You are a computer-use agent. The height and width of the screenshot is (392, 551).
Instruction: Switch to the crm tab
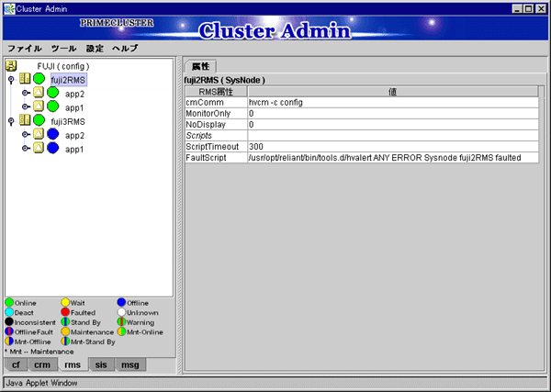click(42, 365)
